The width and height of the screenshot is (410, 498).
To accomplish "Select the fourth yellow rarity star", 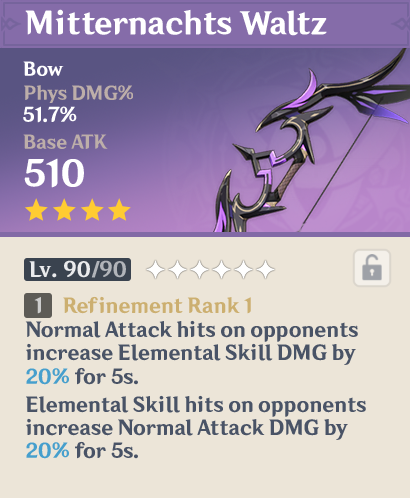I will tap(119, 210).
